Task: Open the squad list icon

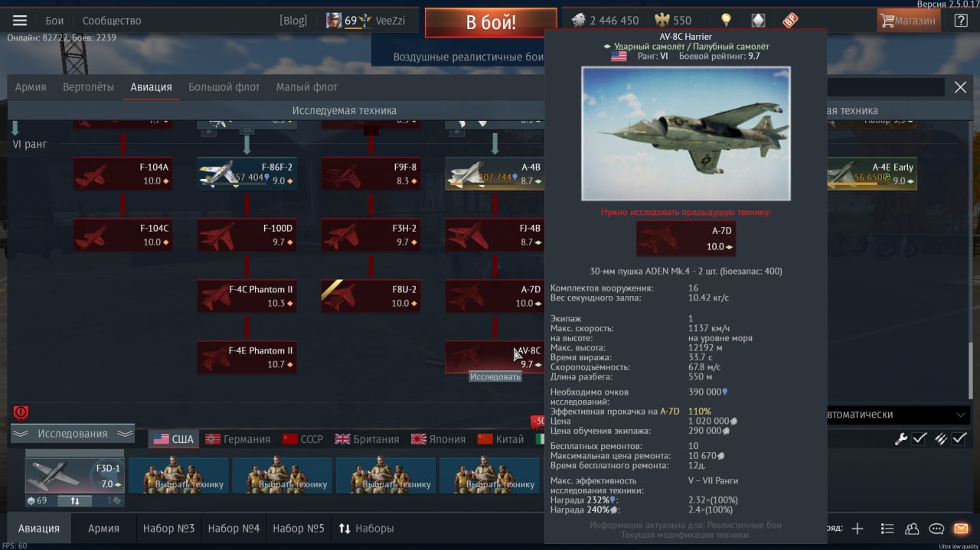Action: (887, 529)
